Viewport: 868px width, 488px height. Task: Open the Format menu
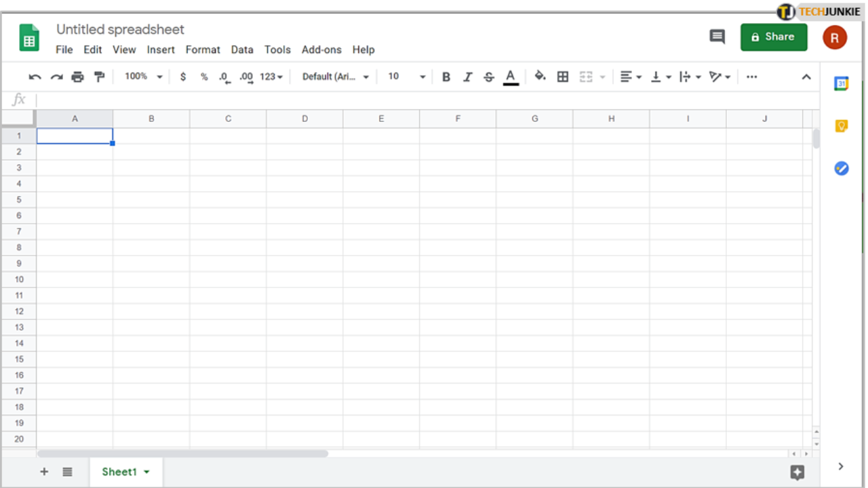pyautogui.click(x=203, y=49)
